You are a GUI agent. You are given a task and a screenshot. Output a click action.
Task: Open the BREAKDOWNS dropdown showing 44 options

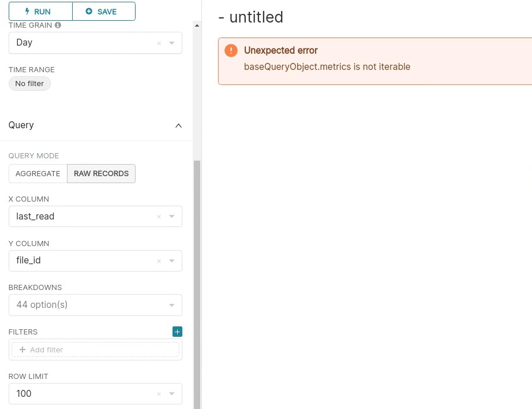coord(171,304)
